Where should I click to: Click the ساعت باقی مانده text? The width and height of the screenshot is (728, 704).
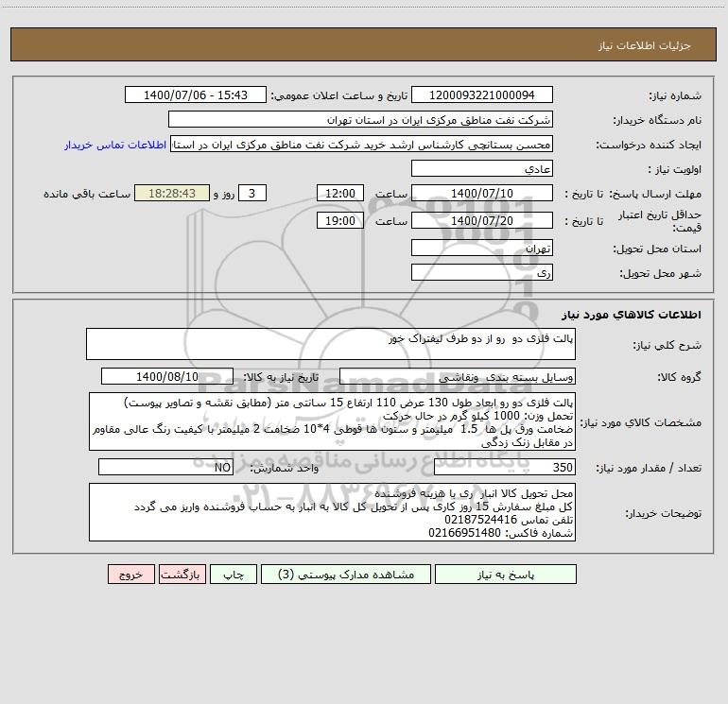pyautogui.click(x=87, y=194)
